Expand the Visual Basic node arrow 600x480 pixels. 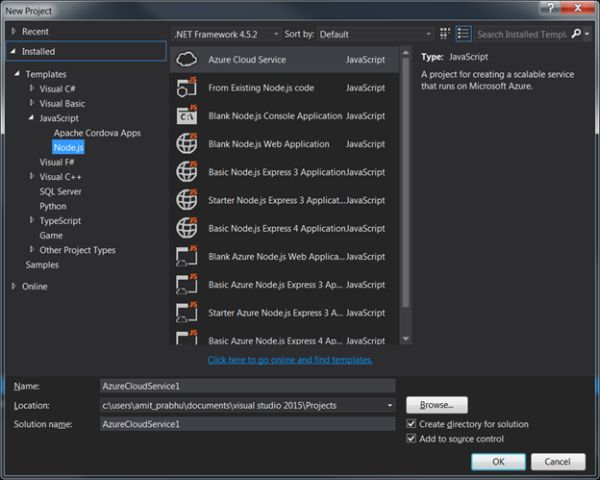tap(32, 103)
